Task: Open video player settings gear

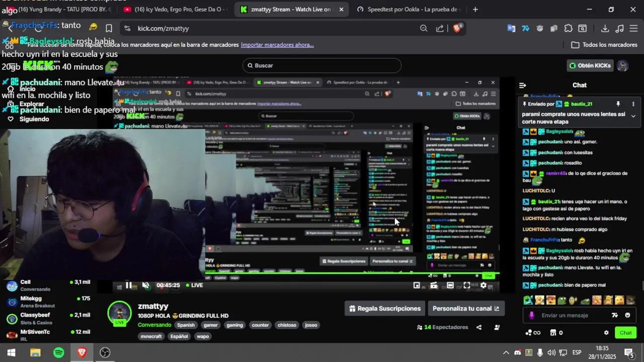Action: point(484,285)
